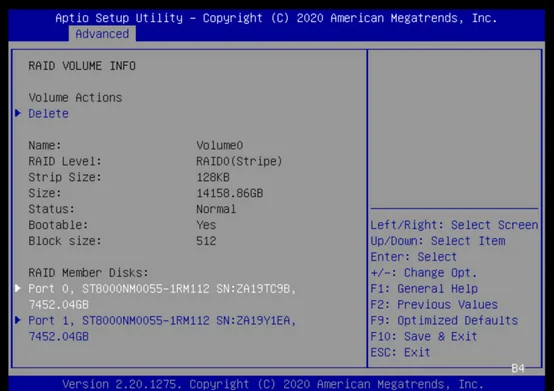Click F2: Previous Values line
The height and width of the screenshot is (391, 554).
[x=434, y=304]
